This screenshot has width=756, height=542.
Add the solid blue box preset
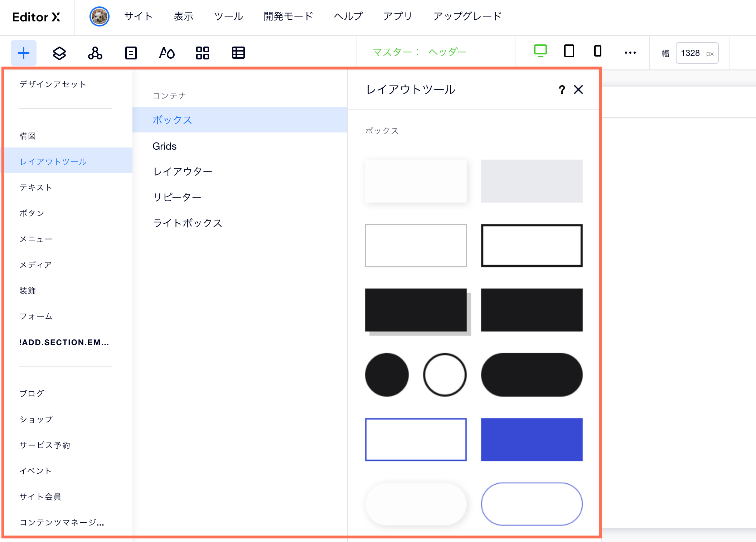tap(532, 440)
